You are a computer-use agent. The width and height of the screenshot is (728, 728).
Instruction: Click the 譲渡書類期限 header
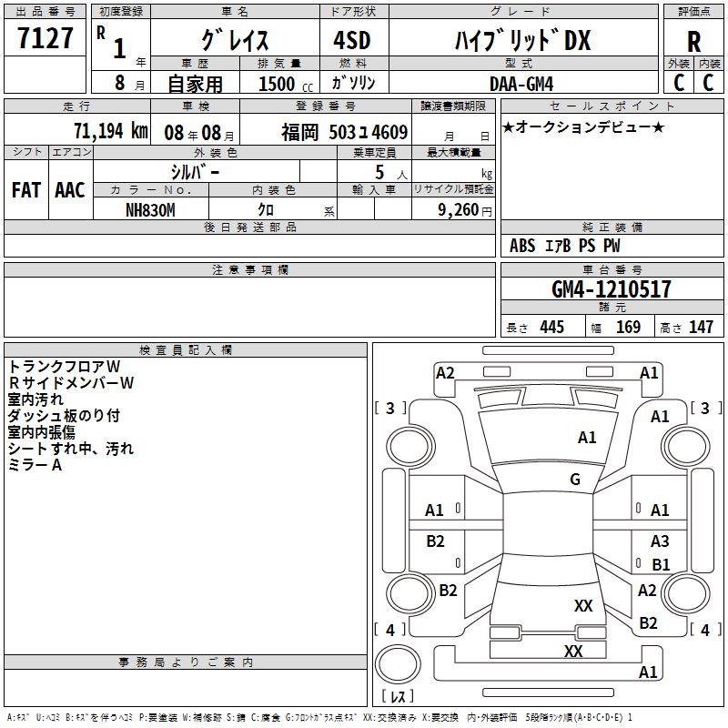click(x=453, y=106)
